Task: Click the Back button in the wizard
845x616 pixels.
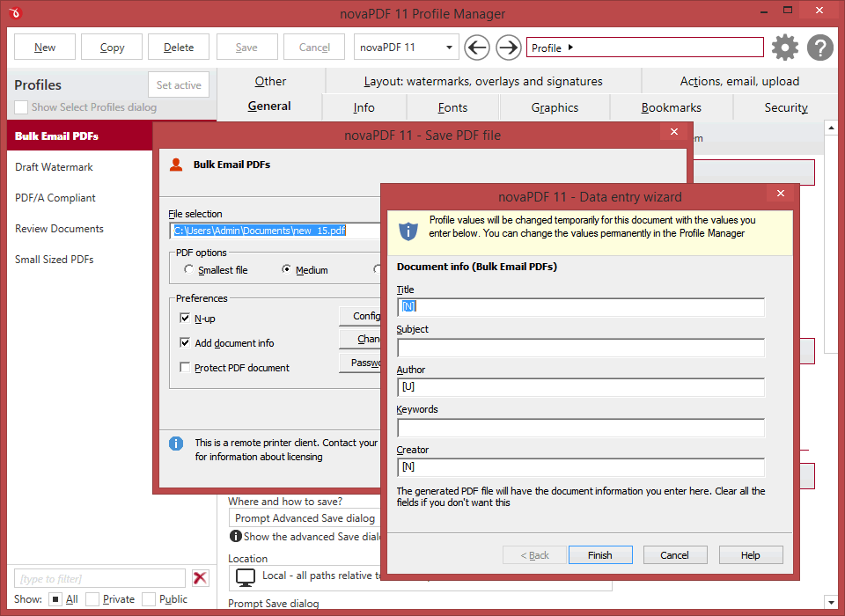Action: click(x=534, y=555)
